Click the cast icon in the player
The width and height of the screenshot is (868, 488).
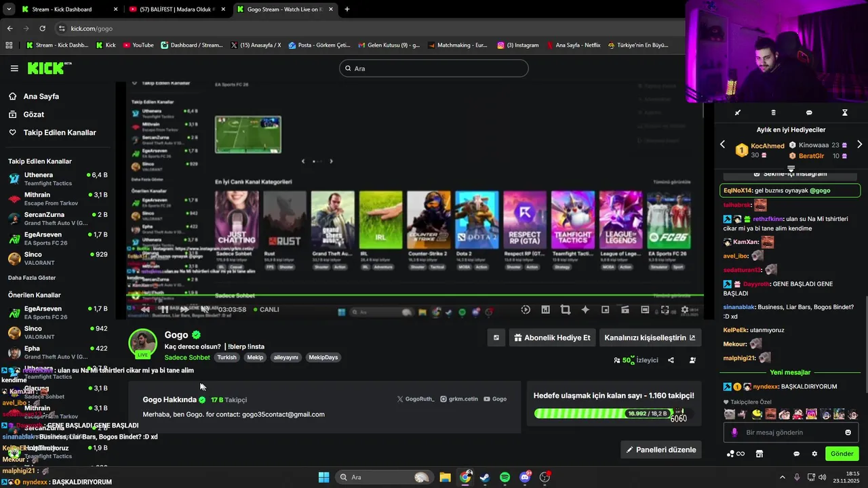tap(625, 310)
